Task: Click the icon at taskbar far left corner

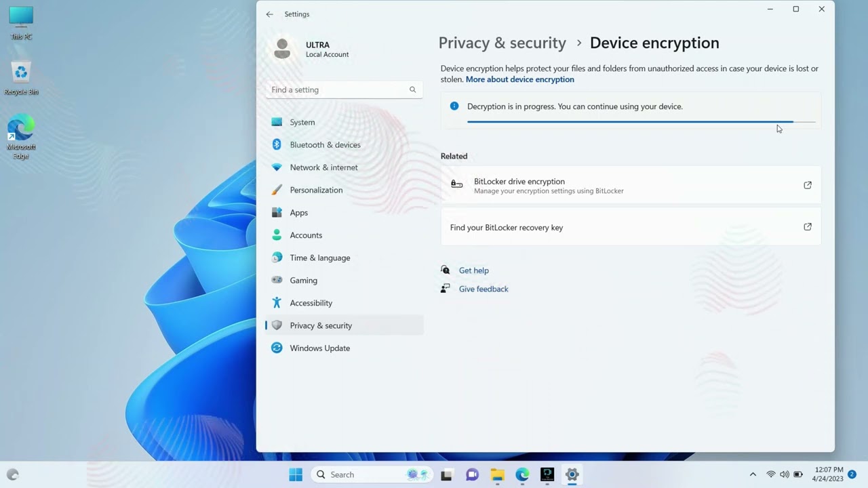Action: click(12, 475)
